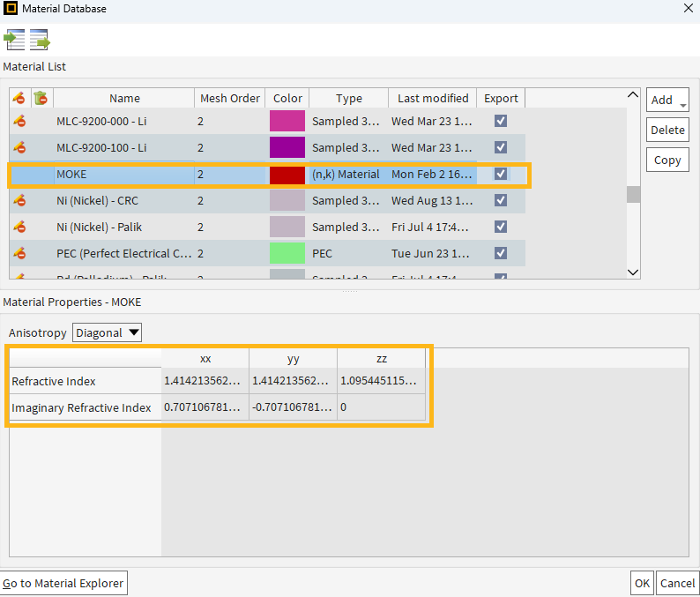Click the import materials icon
This screenshot has width=700, height=597.
14,40
